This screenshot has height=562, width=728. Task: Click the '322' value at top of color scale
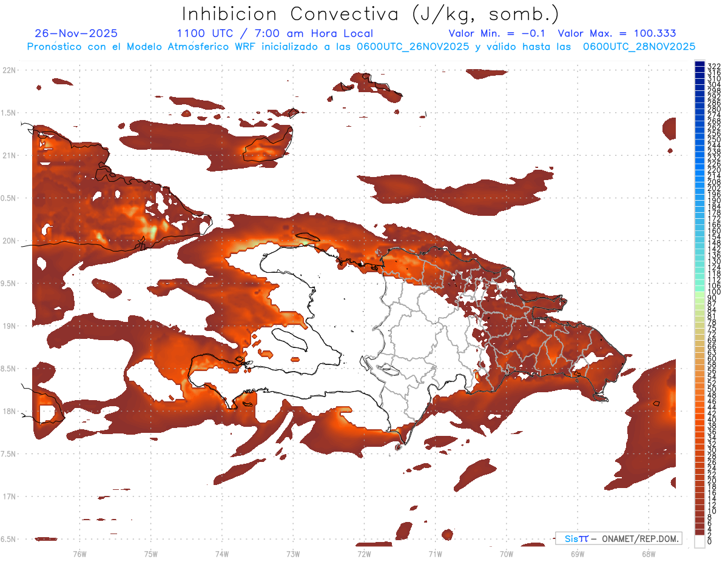[x=714, y=65]
